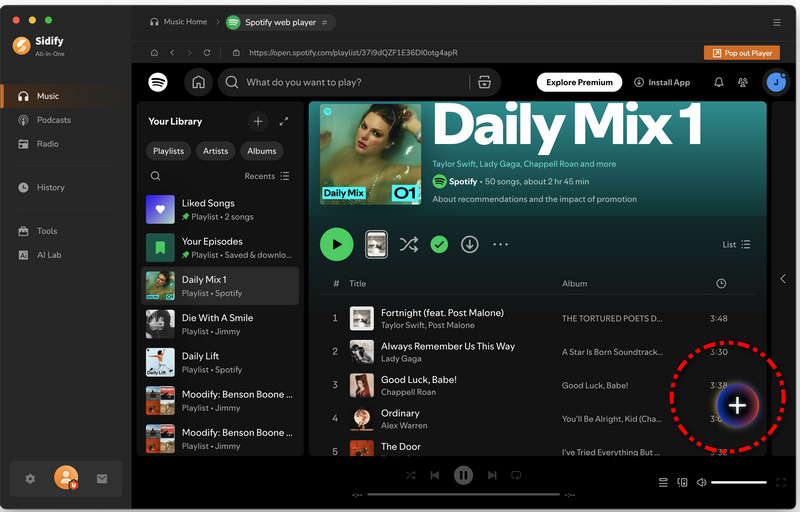800x512 pixels.
Task: Download the playlist
Action: [x=470, y=244]
